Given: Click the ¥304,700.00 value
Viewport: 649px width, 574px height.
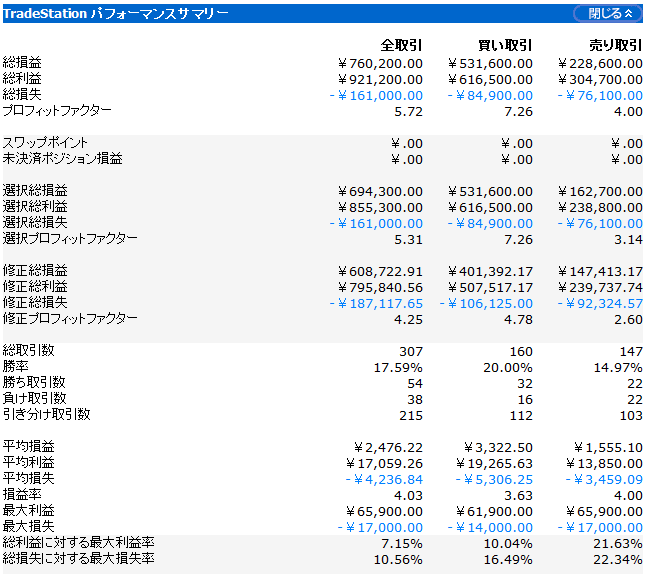Looking at the screenshot, I should (600, 79).
